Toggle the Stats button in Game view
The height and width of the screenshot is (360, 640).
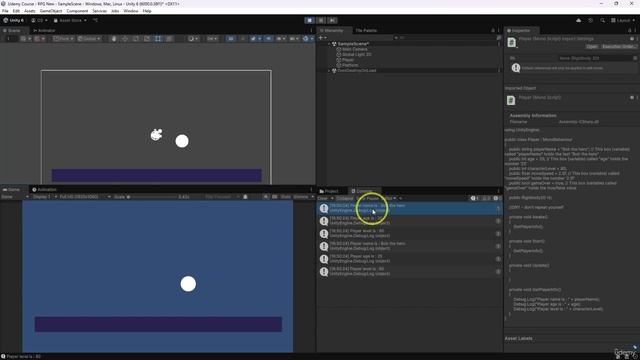286,197
